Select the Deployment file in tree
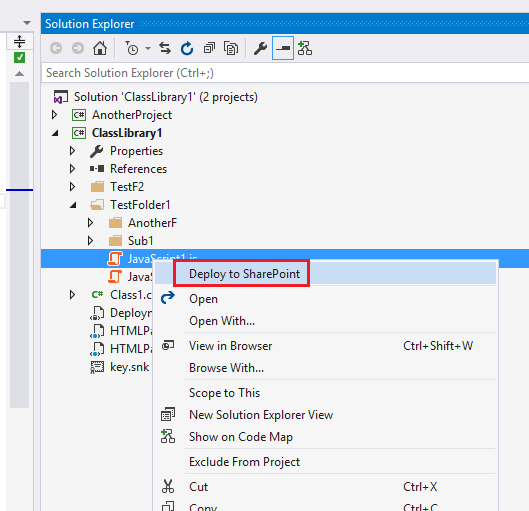The width and height of the screenshot is (529, 511). point(131,313)
